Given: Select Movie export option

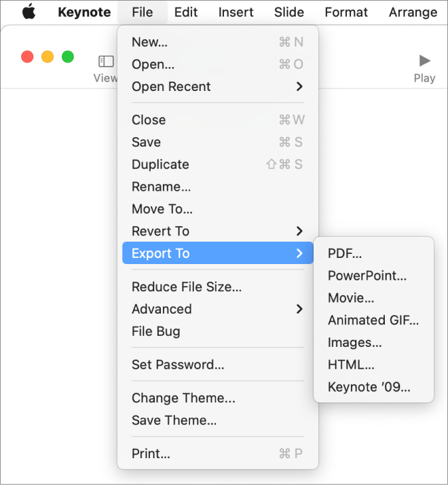Looking at the screenshot, I should point(351,297).
